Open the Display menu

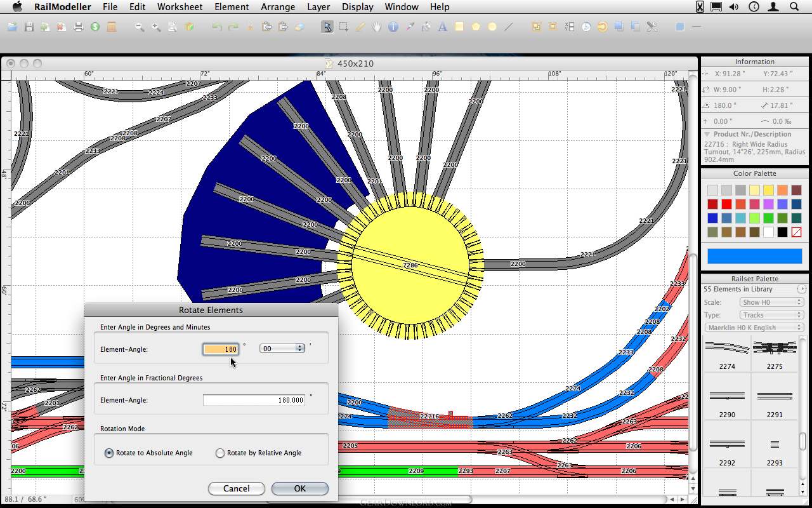pyautogui.click(x=357, y=7)
